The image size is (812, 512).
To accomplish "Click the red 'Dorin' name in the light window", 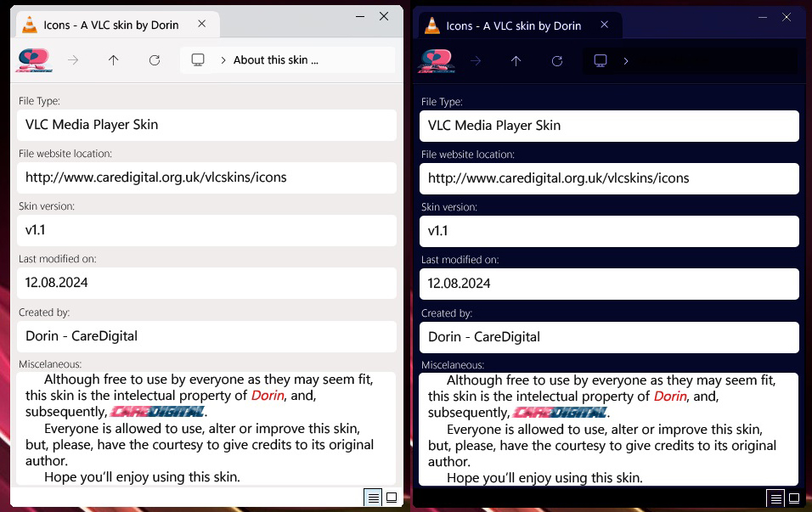I will tap(268, 396).
